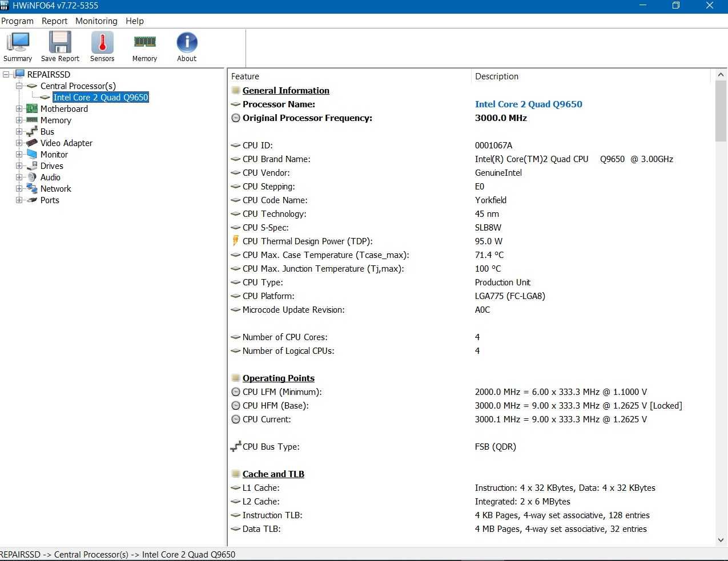This screenshot has height=561, width=728.
Task: Click the CPU Thermal Design Power lightning icon
Action: tap(235, 241)
